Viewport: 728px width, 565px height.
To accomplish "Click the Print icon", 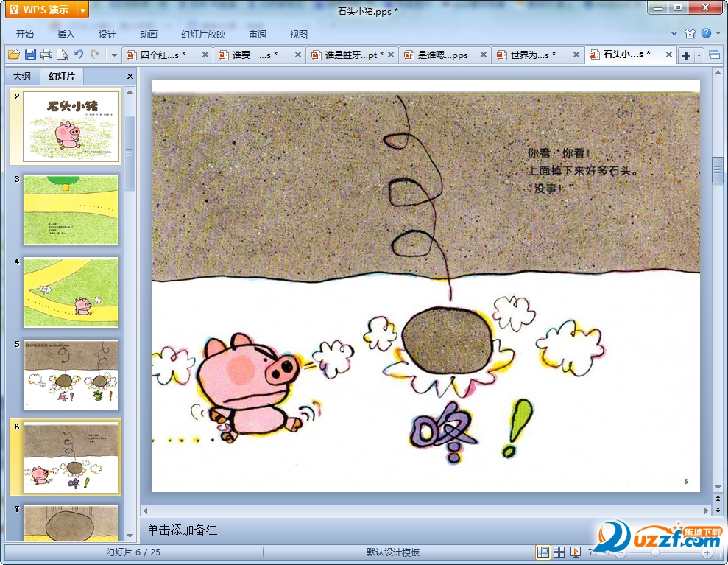I will click(x=46, y=55).
